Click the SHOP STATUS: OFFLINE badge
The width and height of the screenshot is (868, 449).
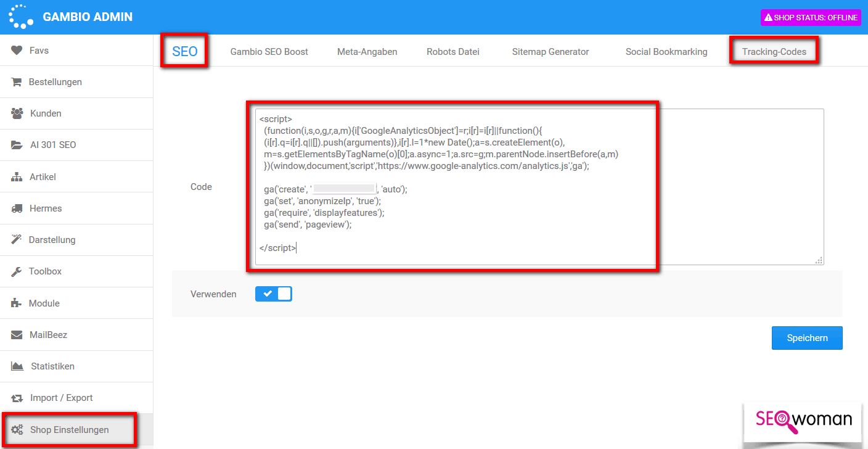[x=811, y=18]
